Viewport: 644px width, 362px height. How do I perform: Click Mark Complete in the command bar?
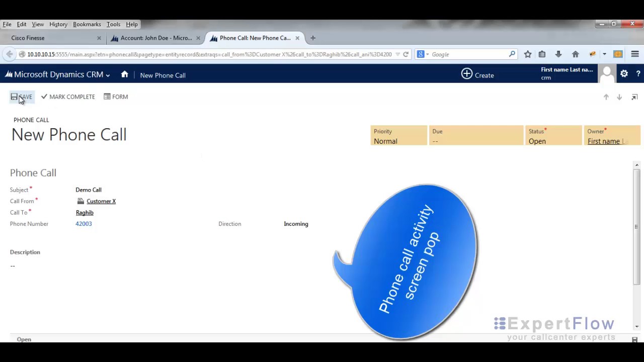click(68, 97)
